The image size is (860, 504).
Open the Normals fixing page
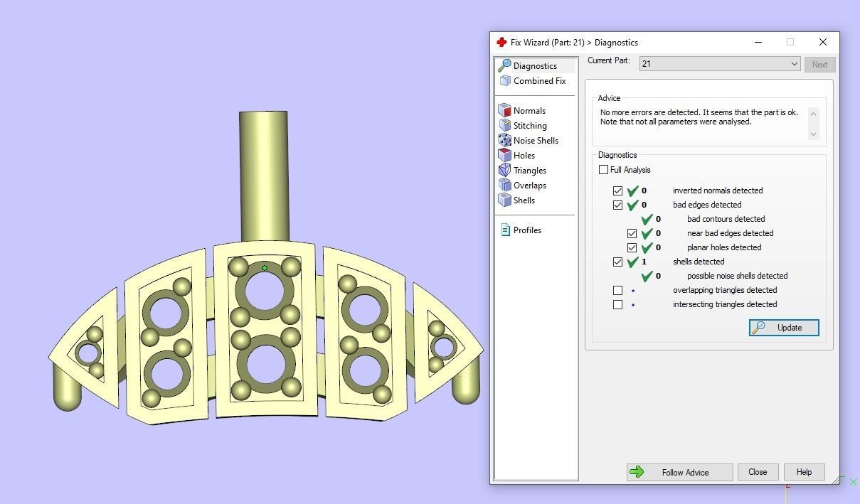click(x=529, y=111)
